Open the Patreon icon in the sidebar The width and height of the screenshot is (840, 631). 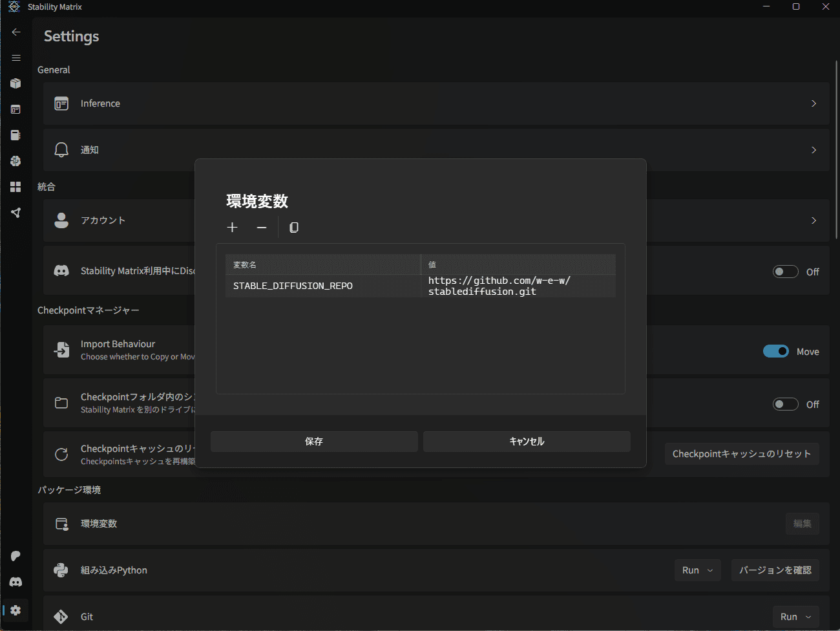(x=16, y=556)
